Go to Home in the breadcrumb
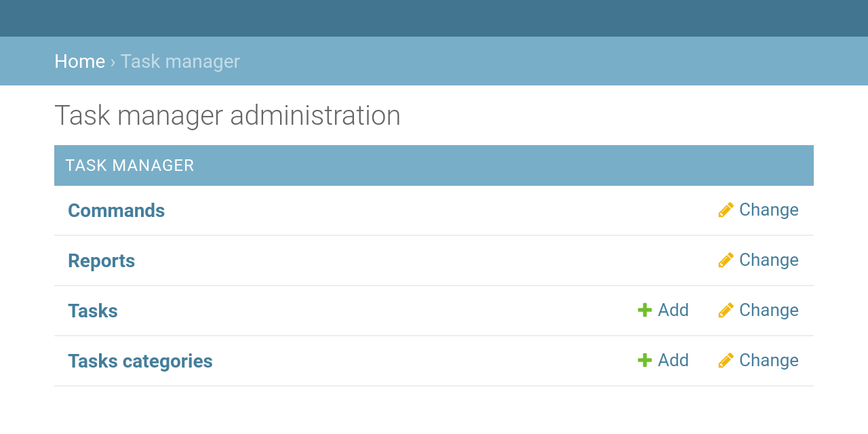Viewport: 868px width, 434px height. tap(79, 61)
